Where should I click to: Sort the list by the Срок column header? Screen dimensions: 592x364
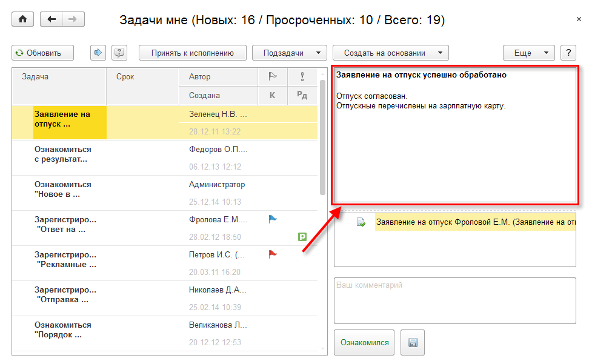click(142, 77)
